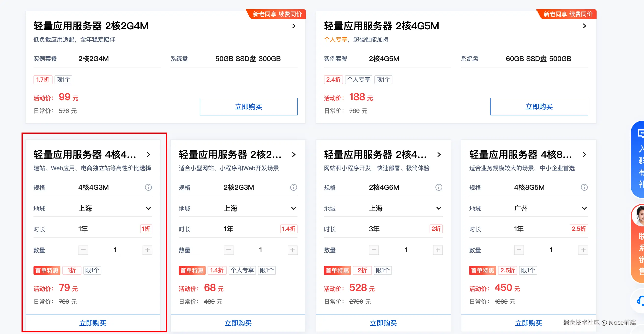Expand 上海 region dropdown on 2核4G6M card
The width and height of the screenshot is (644, 334).
439,208
